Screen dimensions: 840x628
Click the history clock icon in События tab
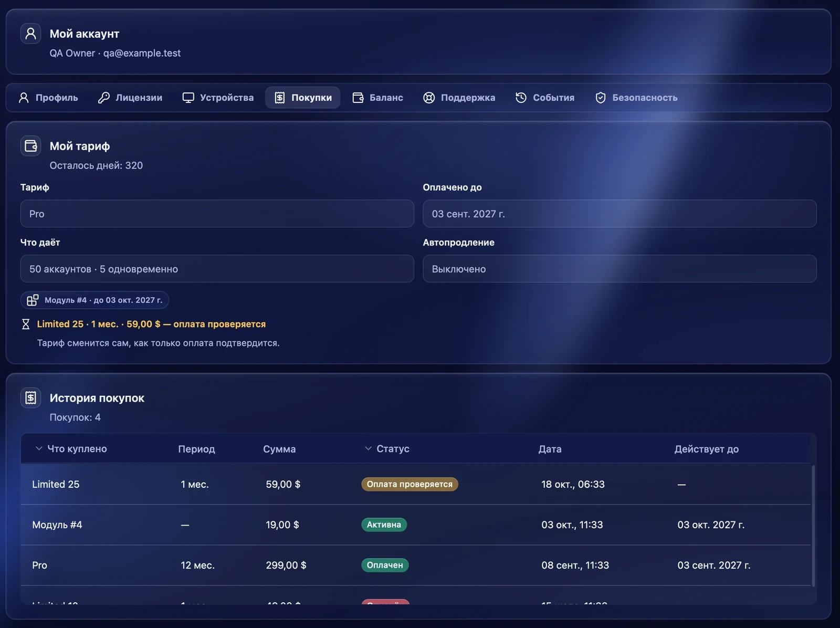tap(521, 98)
